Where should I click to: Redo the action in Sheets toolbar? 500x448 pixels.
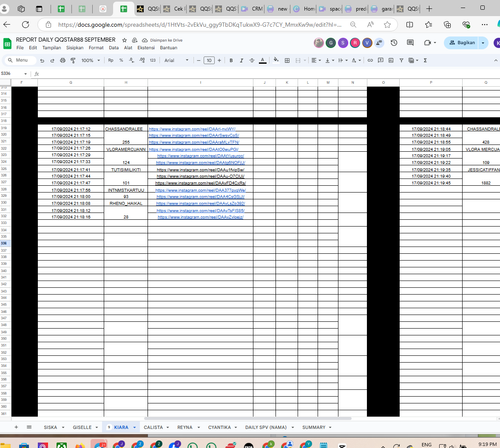pyautogui.click(x=52, y=61)
